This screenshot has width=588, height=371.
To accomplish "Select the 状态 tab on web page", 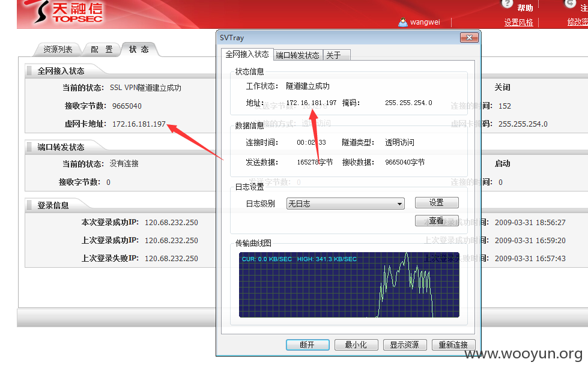I will (139, 49).
